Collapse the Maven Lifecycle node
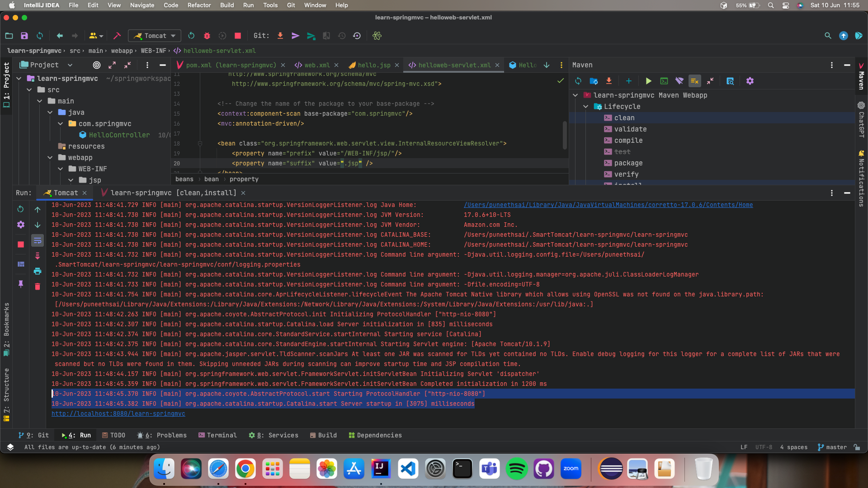868x488 pixels. point(586,107)
